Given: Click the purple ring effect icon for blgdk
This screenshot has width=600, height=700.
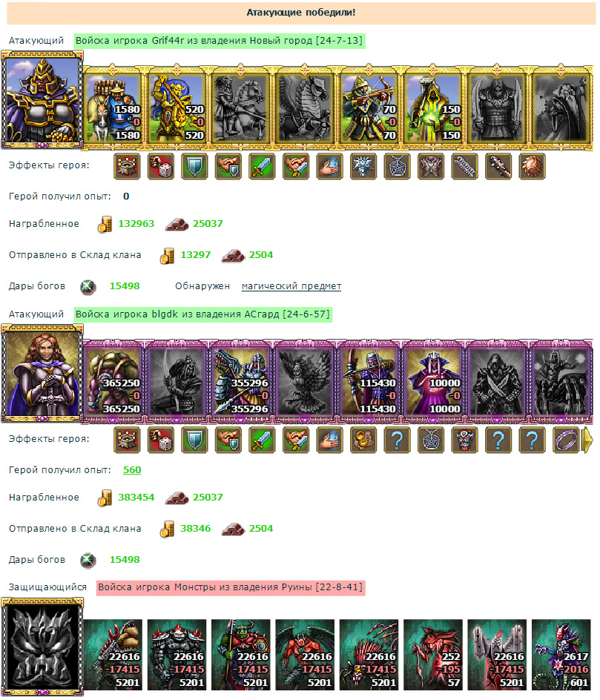Looking at the screenshot, I should point(566,440).
